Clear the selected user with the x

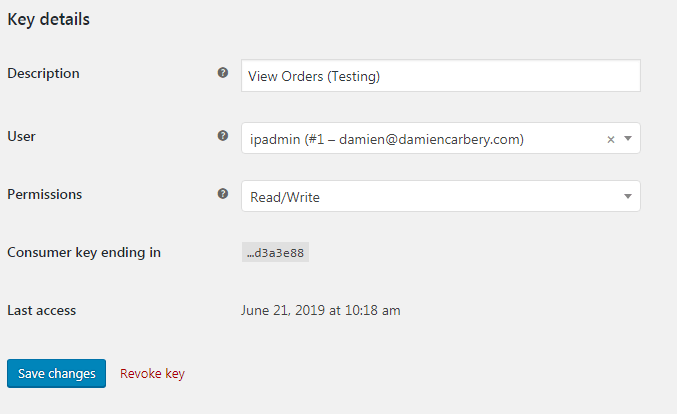(x=611, y=140)
